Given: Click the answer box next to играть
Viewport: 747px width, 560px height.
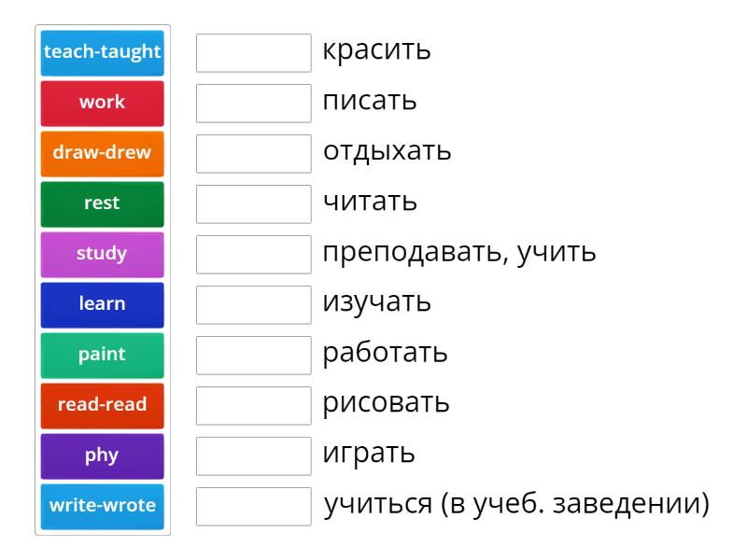Looking at the screenshot, I should pyautogui.click(x=254, y=456).
